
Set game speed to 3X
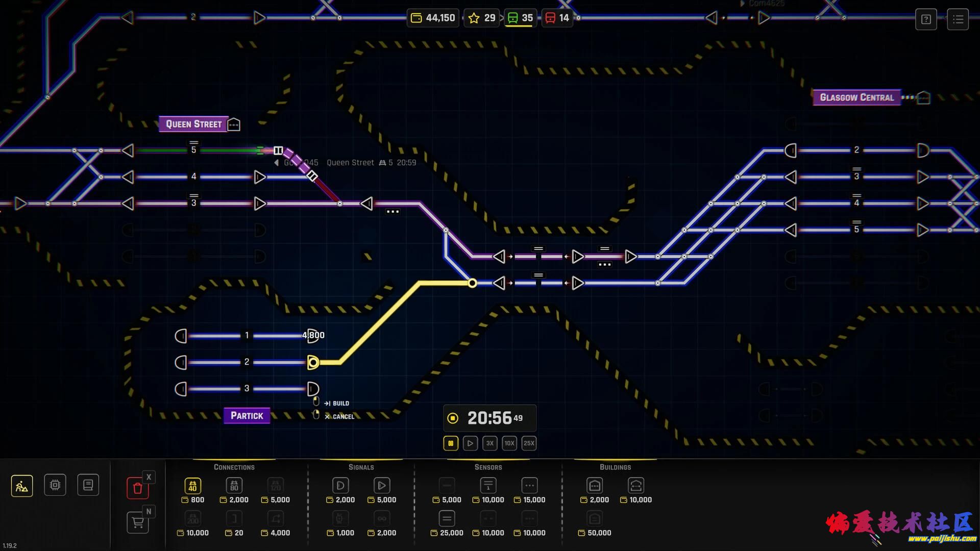[489, 443]
